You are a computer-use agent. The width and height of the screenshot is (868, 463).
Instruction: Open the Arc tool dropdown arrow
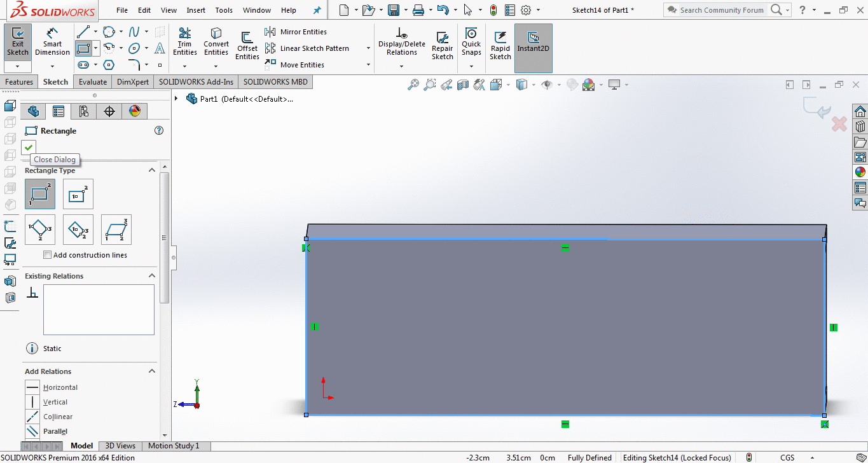(x=121, y=48)
